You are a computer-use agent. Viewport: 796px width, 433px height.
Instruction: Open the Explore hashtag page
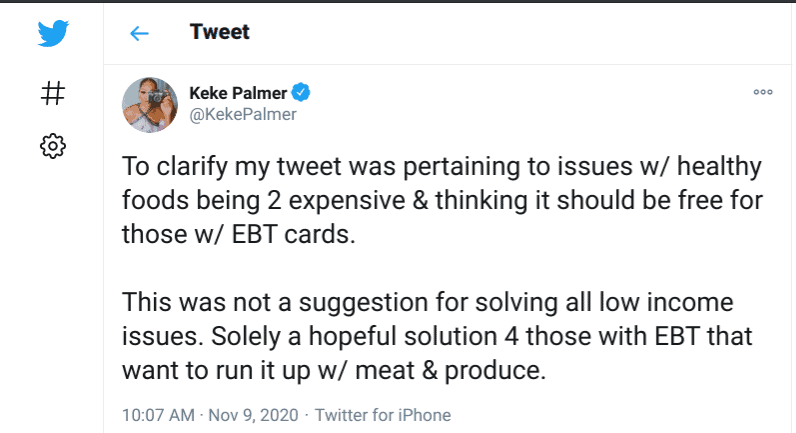[x=53, y=94]
